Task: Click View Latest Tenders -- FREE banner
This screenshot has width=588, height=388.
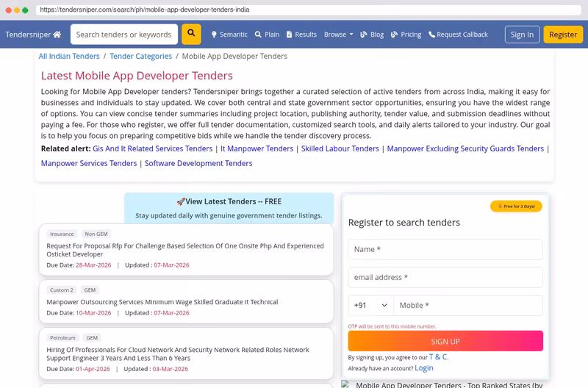Action: point(229,208)
